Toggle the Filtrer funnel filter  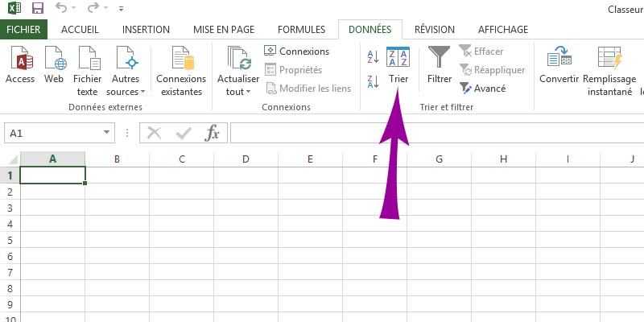click(440, 65)
